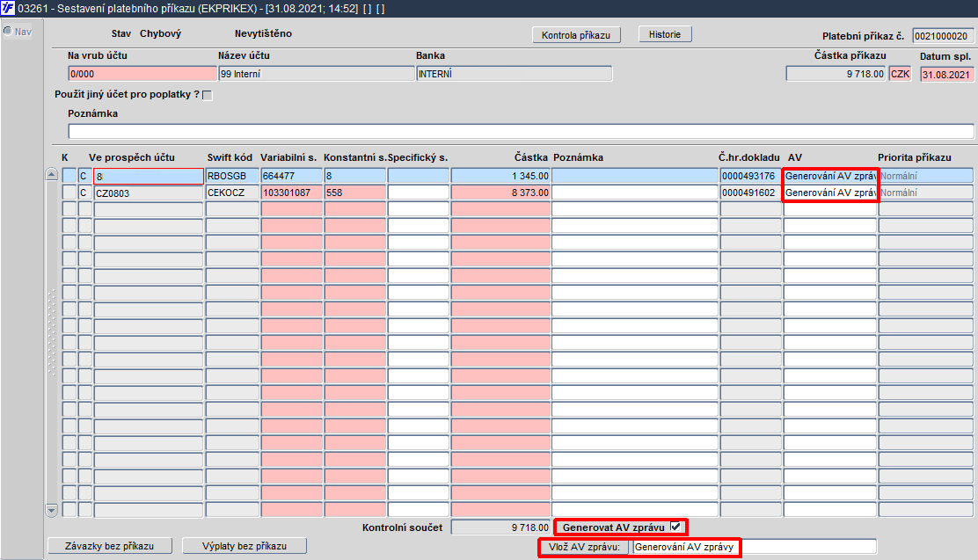Click the 'Vlož AV zprávu:' button
Image resolution: width=978 pixels, height=560 pixels.
tap(585, 547)
